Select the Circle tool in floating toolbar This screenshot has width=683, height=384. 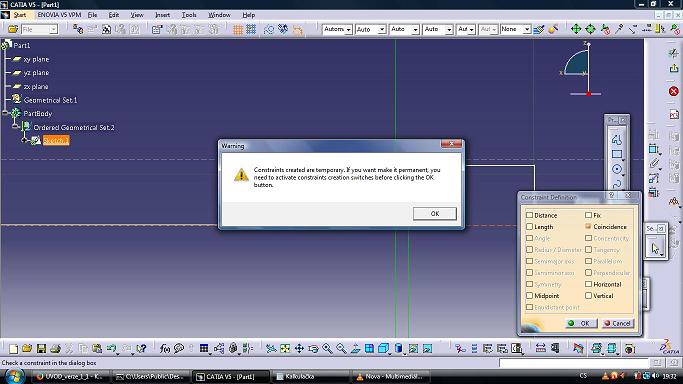tap(617, 169)
